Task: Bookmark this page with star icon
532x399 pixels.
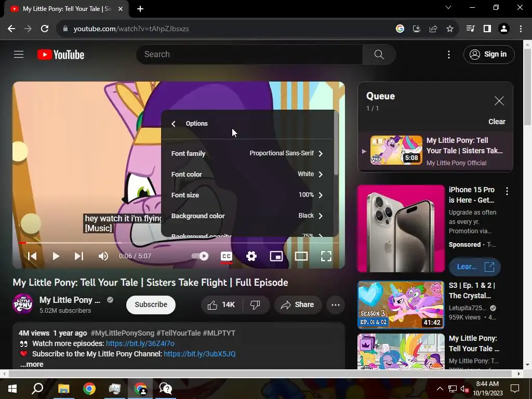Action: (450, 29)
